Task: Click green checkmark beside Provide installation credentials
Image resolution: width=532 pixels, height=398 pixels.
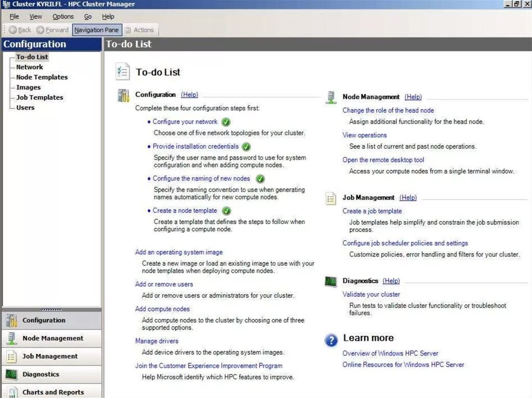Action: (x=246, y=147)
